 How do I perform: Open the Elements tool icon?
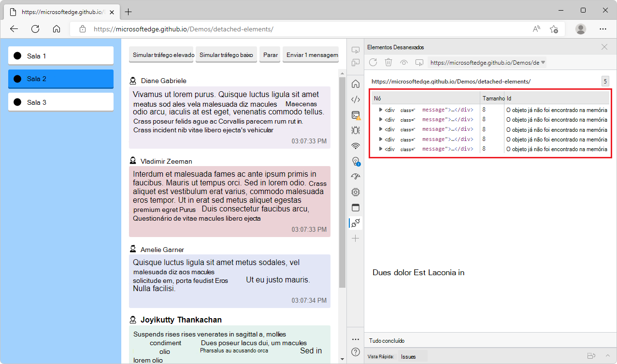356,99
